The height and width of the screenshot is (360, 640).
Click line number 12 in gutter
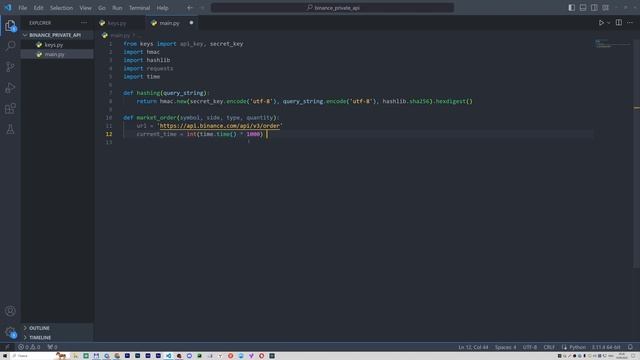(x=109, y=134)
